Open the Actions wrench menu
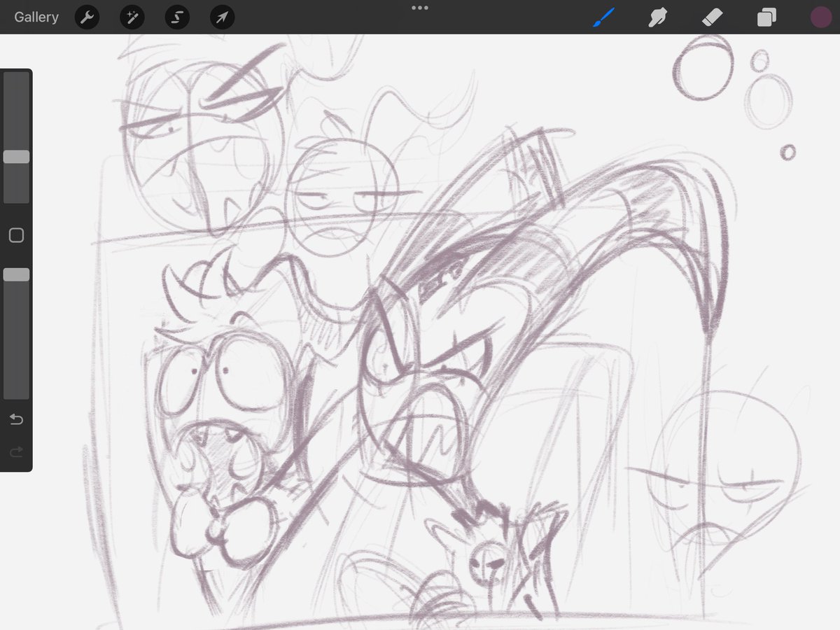Viewport: 840px width, 630px height. pyautogui.click(x=87, y=17)
